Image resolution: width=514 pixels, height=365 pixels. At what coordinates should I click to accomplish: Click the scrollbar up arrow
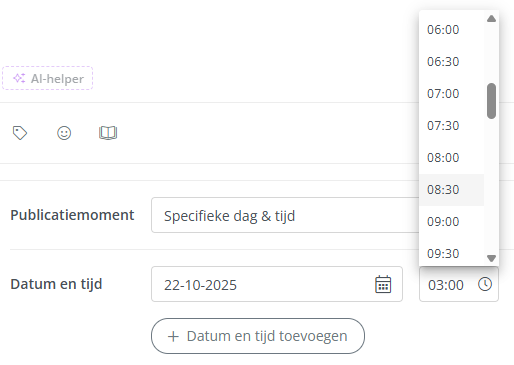coord(491,18)
